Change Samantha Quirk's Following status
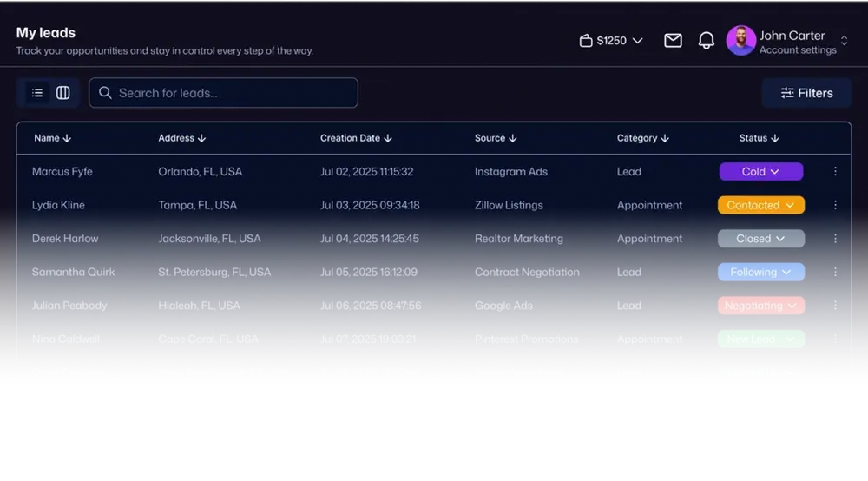The height and width of the screenshot is (481, 868). click(761, 272)
